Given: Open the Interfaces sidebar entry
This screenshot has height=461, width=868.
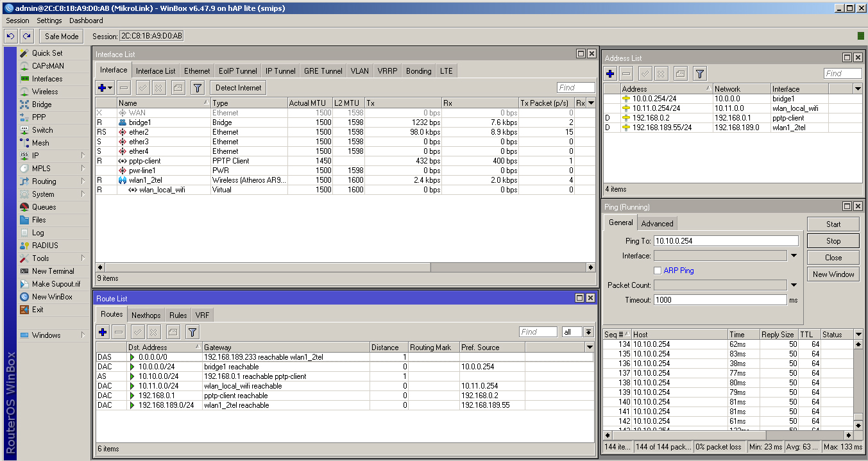Looking at the screenshot, I should 47,79.
